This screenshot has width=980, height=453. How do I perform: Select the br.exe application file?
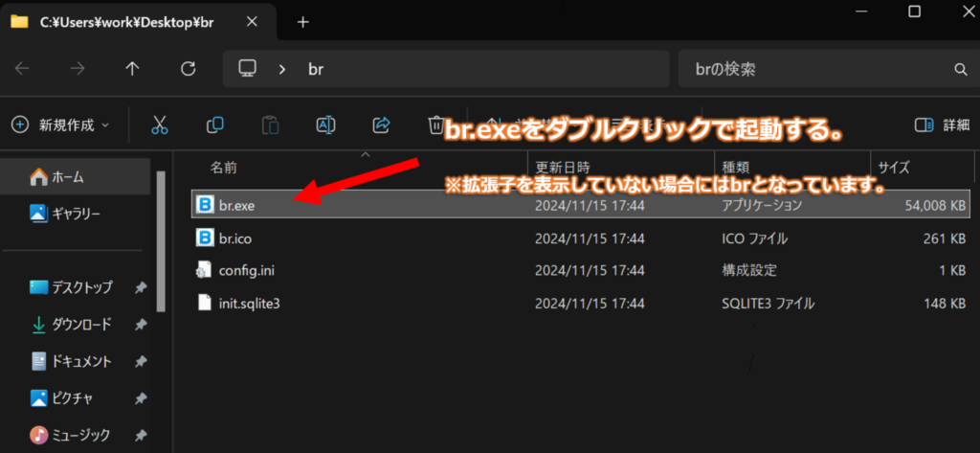[236, 204]
